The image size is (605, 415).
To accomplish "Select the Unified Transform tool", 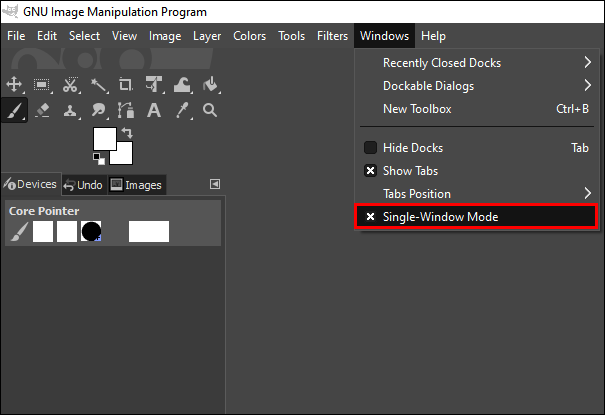I will point(154,84).
